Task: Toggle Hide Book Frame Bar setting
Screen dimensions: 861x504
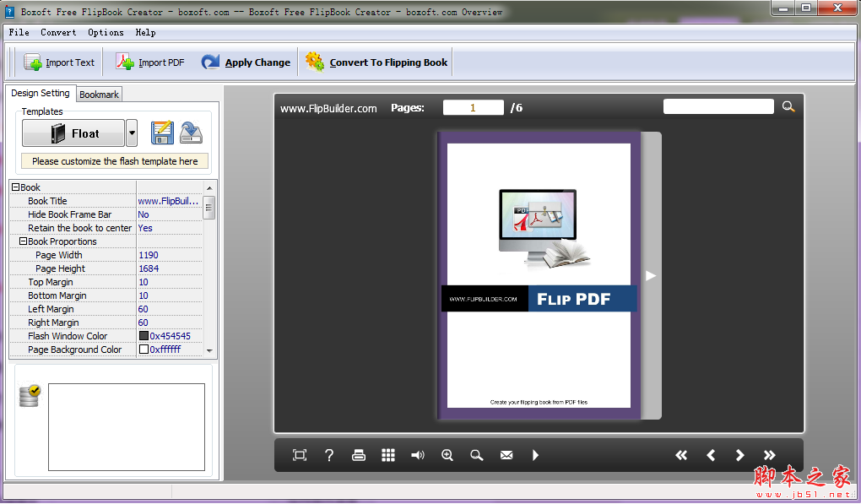Action: click(143, 214)
